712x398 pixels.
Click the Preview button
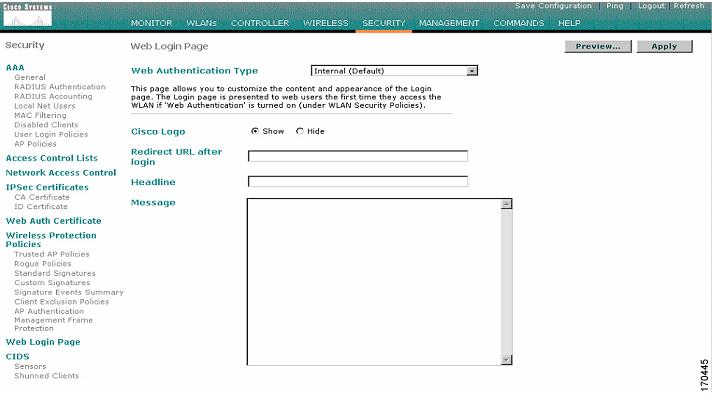click(598, 46)
